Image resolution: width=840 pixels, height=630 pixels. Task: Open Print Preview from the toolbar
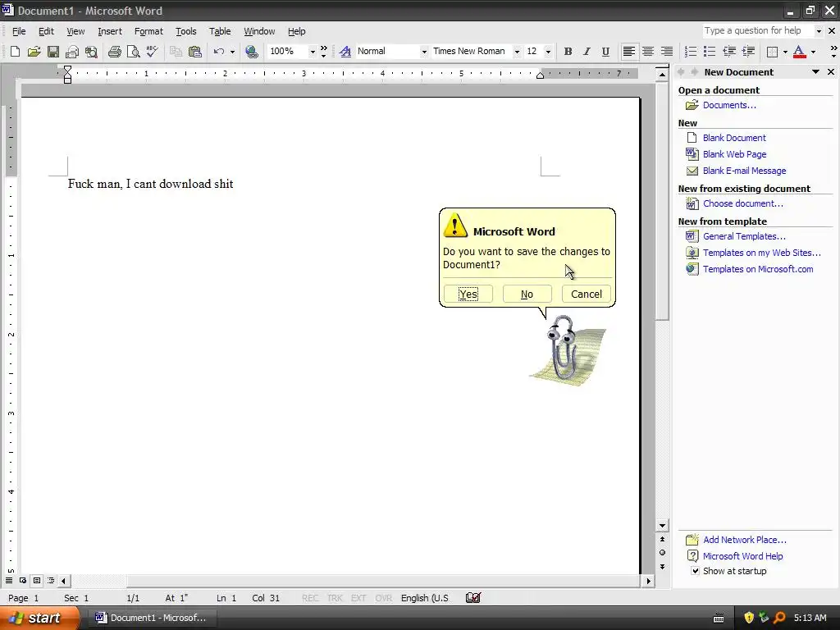[134, 52]
